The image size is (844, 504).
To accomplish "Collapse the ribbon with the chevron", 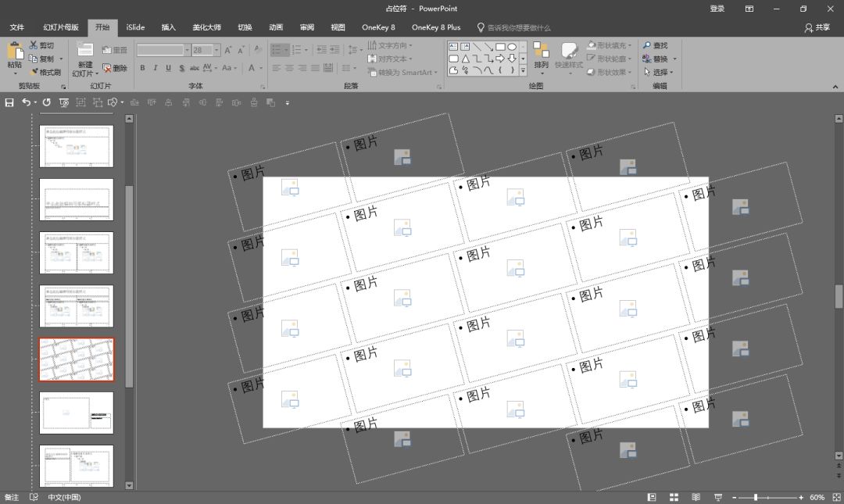I will (x=835, y=87).
